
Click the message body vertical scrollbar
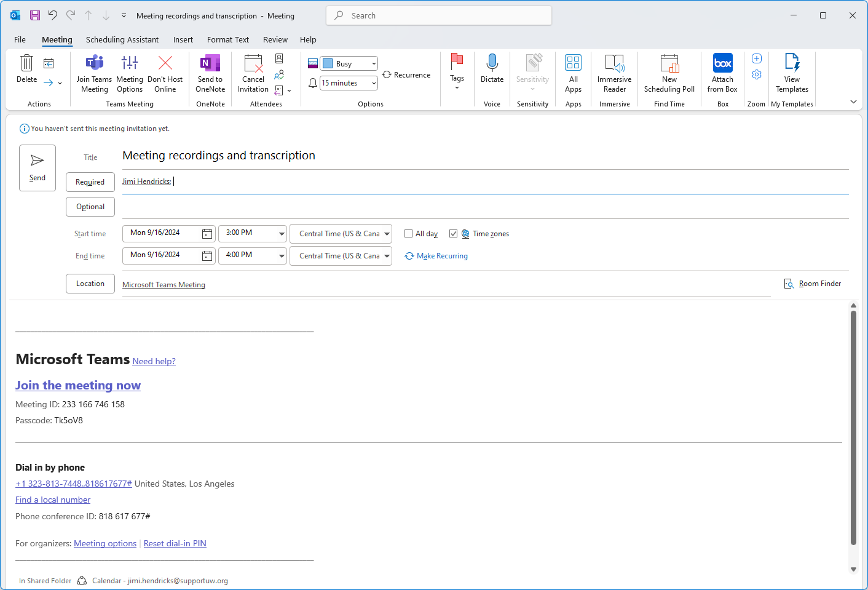[x=853, y=428]
